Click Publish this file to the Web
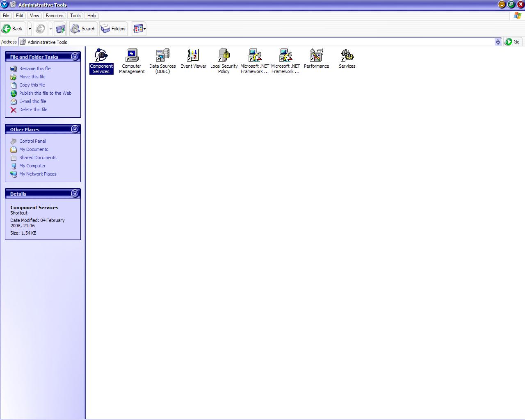Viewport: 525px width, 420px height. (x=45, y=93)
